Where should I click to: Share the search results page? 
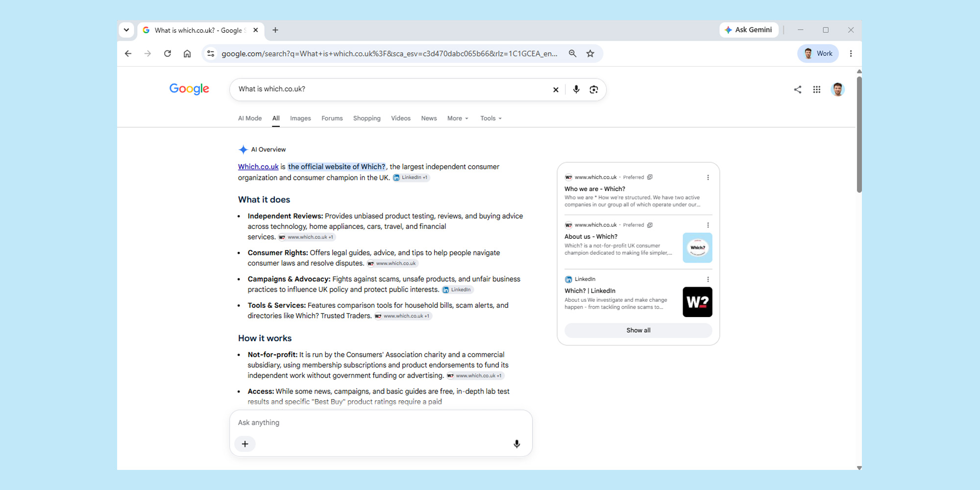point(798,89)
